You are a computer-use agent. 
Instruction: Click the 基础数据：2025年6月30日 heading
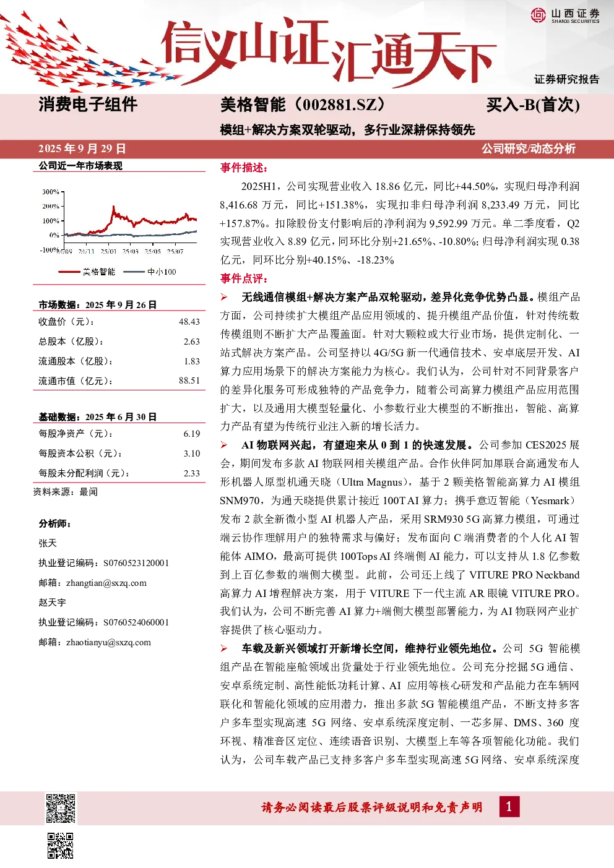pyautogui.click(x=98, y=417)
